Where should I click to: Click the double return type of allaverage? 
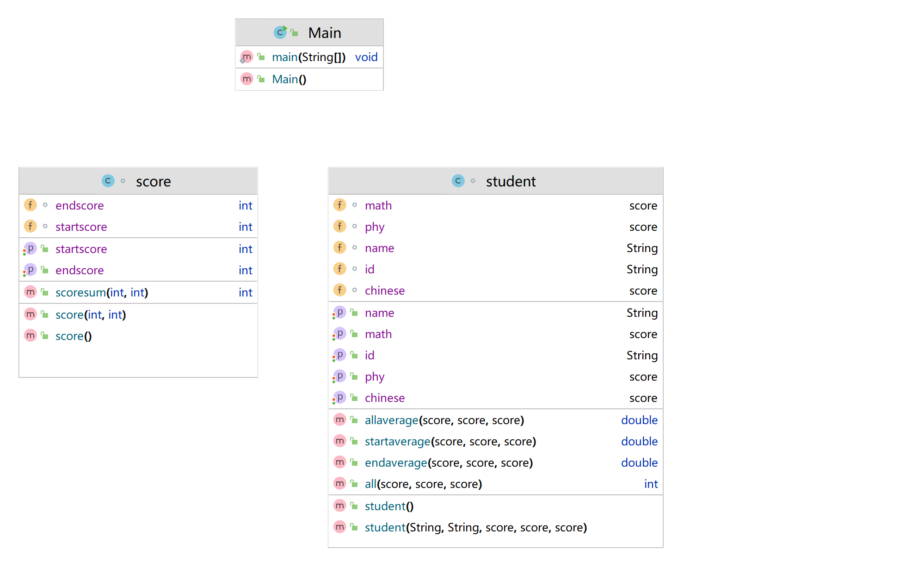[639, 420]
